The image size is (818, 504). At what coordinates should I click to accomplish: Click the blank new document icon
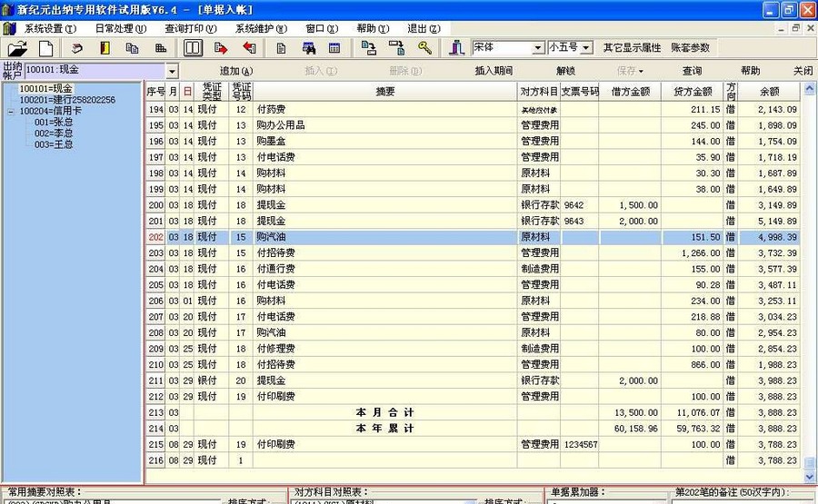[x=45, y=48]
